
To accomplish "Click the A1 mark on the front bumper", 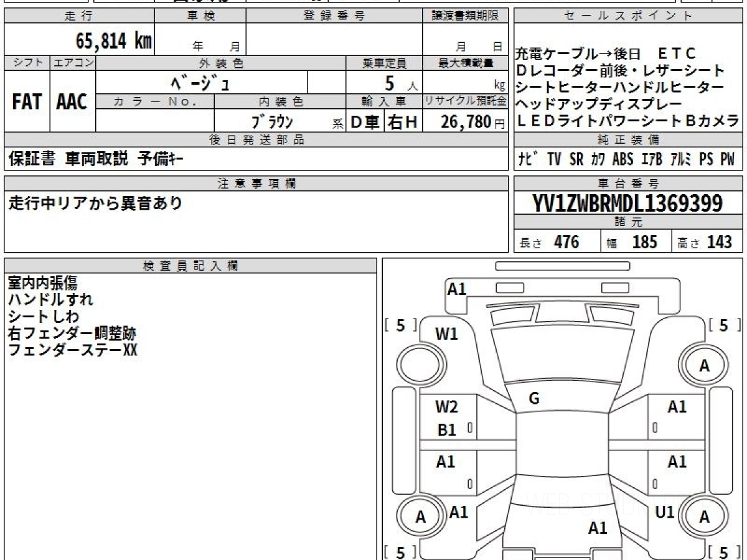I will 457,289.
